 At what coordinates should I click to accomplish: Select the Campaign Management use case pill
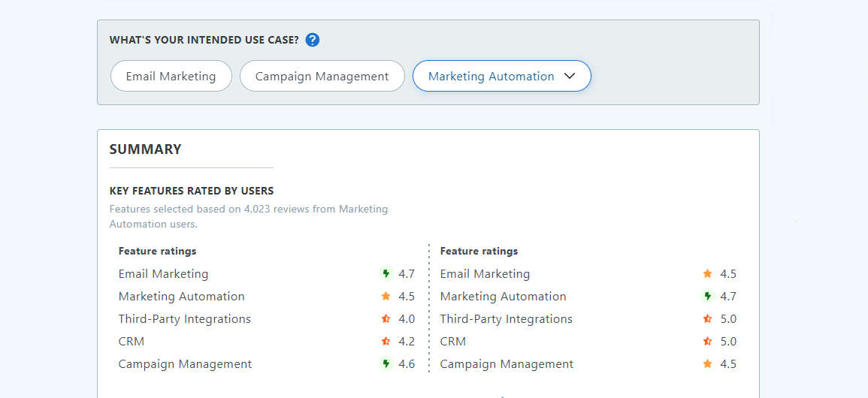click(322, 76)
